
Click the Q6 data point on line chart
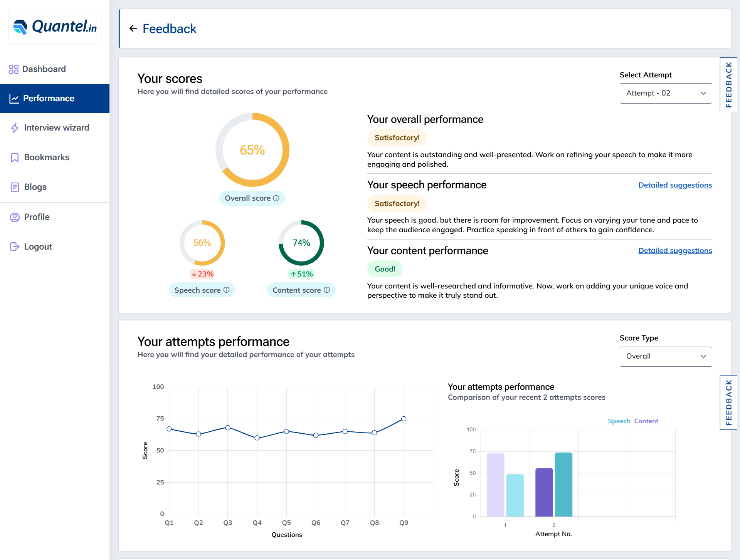tap(316, 435)
